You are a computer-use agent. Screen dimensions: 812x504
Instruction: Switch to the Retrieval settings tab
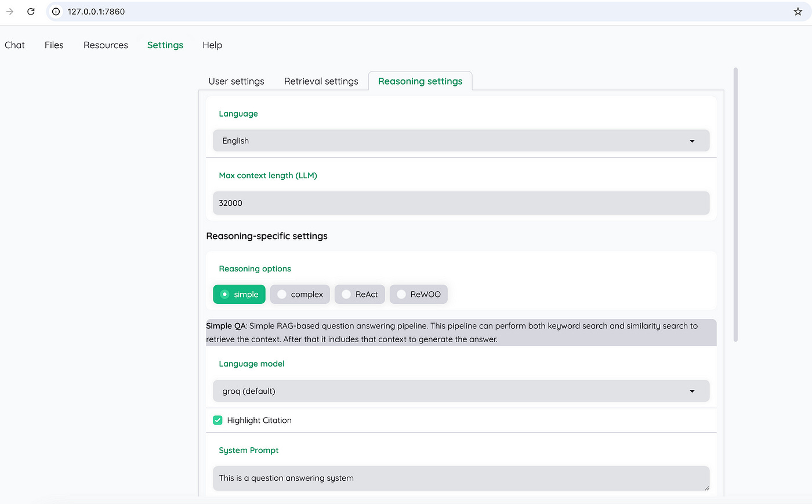tap(321, 81)
